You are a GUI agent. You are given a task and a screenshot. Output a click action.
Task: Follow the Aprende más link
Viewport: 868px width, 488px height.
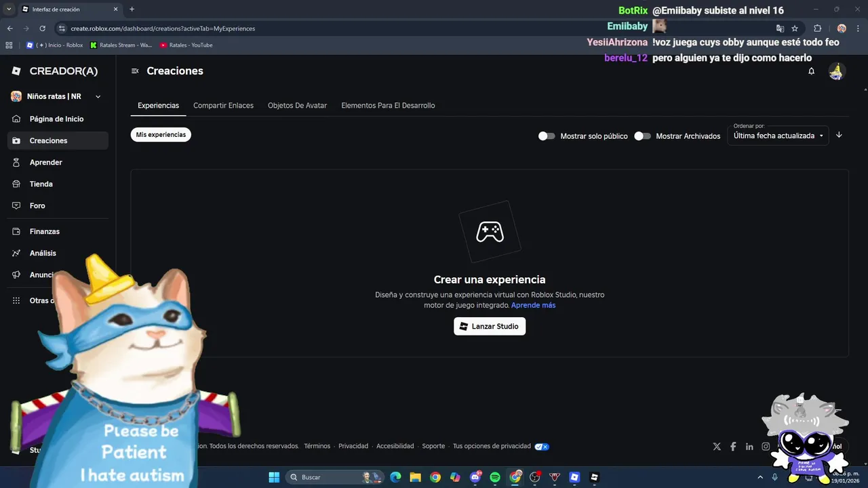(x=533, y=305)
